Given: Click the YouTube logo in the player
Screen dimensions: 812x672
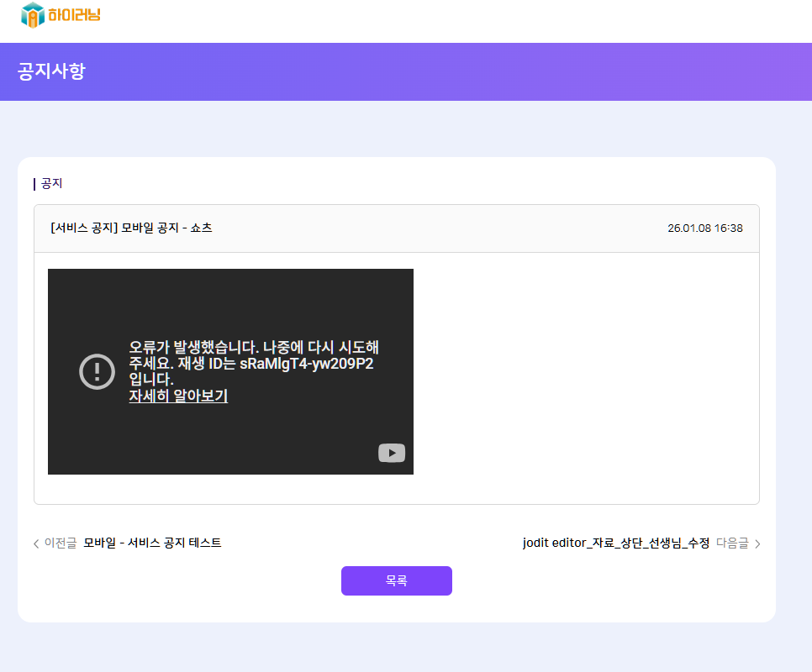Looking at the screenshot, I should 392,453.
